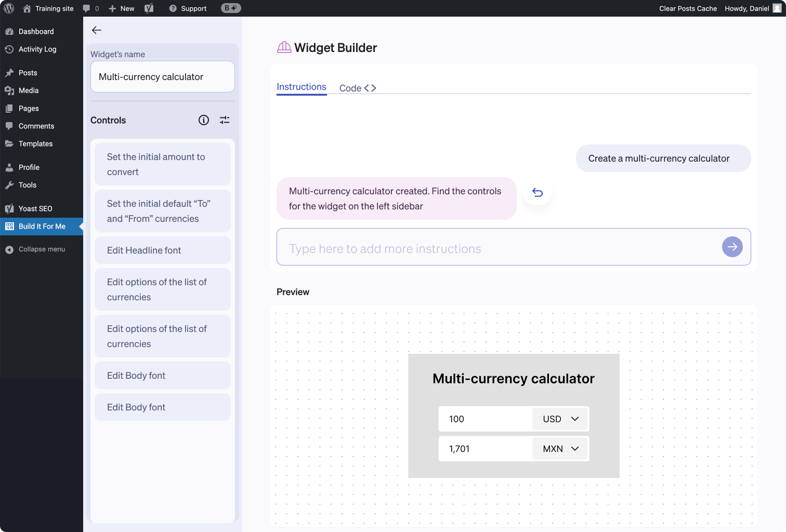Click the Templates folder icon
Image resolution: width=786 pixels, height=532 pixels.
tap(9, 144)
